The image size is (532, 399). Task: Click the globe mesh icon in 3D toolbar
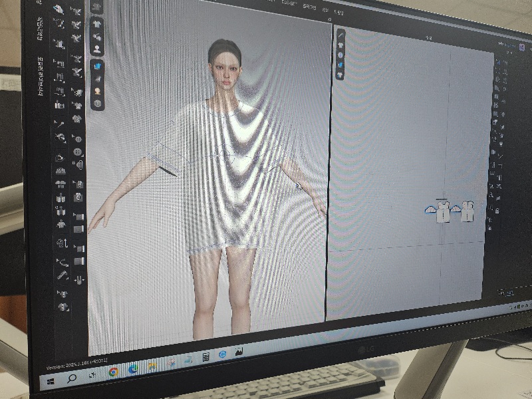[x=98, y=103]
